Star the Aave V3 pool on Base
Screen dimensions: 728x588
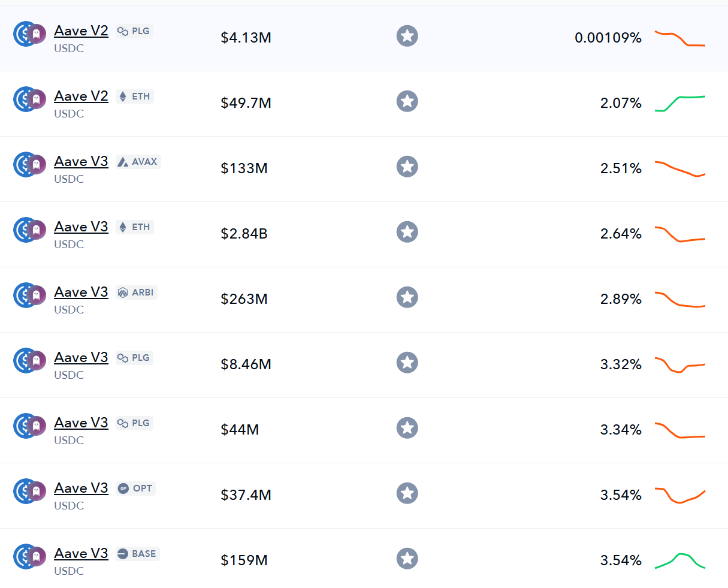(407, 559)
